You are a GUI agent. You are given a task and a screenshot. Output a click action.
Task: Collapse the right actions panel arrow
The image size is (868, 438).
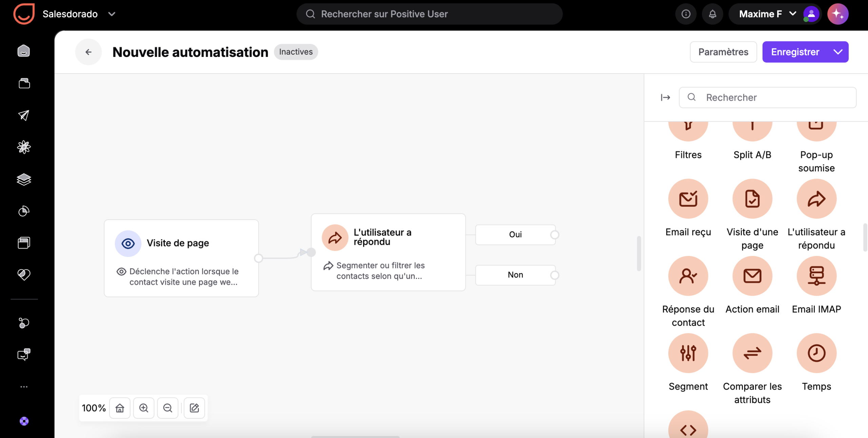point(665,98)
